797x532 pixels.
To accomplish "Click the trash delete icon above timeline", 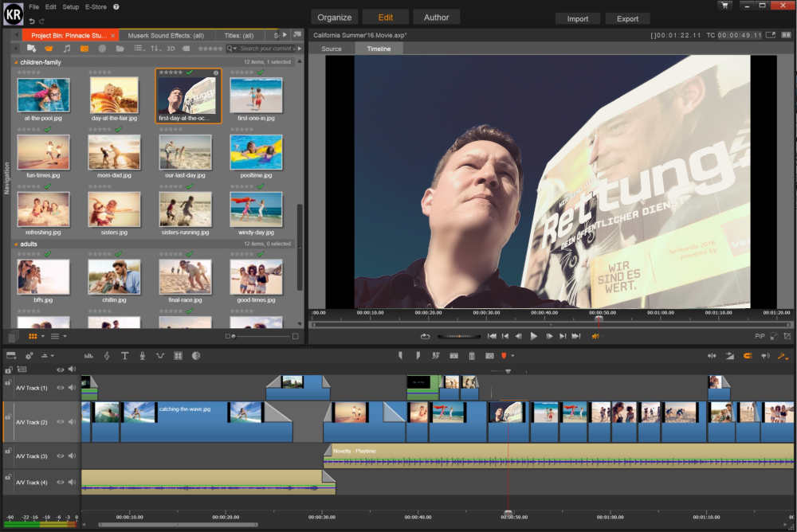I will coord(472,356).
